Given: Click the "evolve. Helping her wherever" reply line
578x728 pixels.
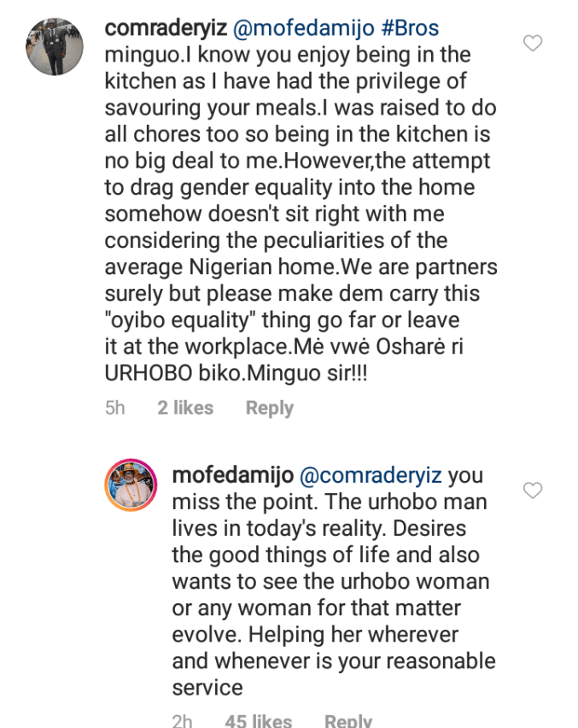Looking at the screenshot, I should [x=314, y=635].
